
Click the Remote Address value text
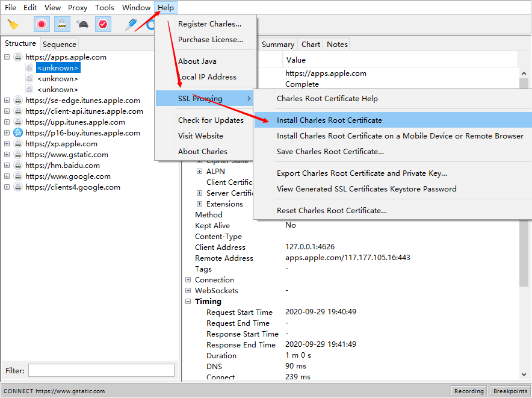[x=348, y=258]
